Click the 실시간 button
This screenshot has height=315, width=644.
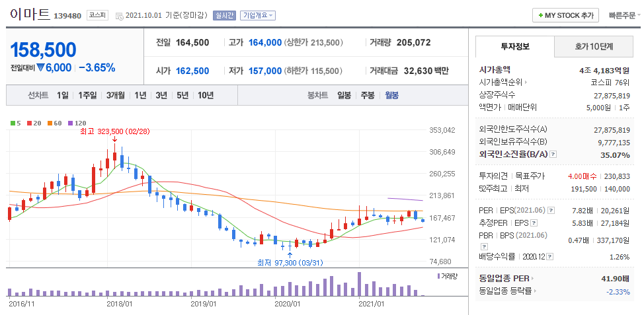224,16
